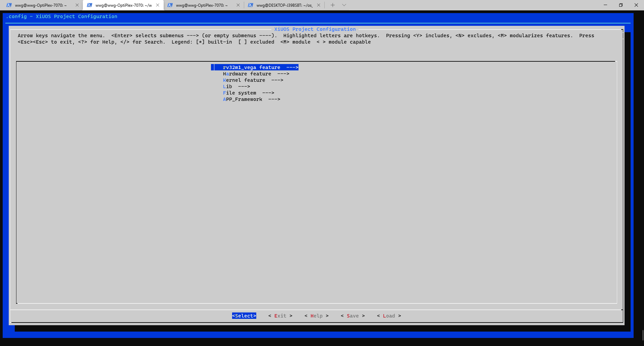The width and height of the screenshot is (644, 346).
Task: Open the Hardware feature submenu
Action: click(x=256, y=74)
